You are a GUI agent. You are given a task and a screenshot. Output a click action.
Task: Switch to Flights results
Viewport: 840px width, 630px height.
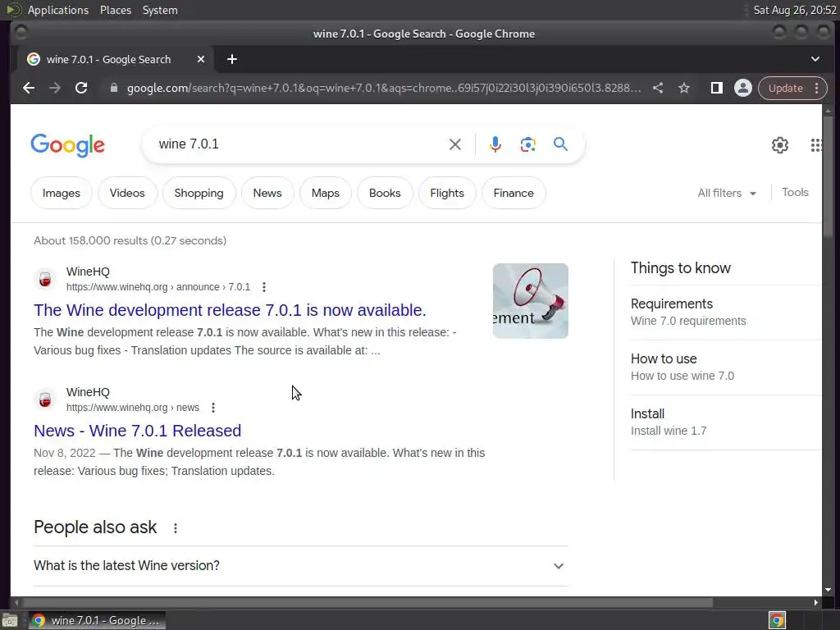(x=447, y=193)
